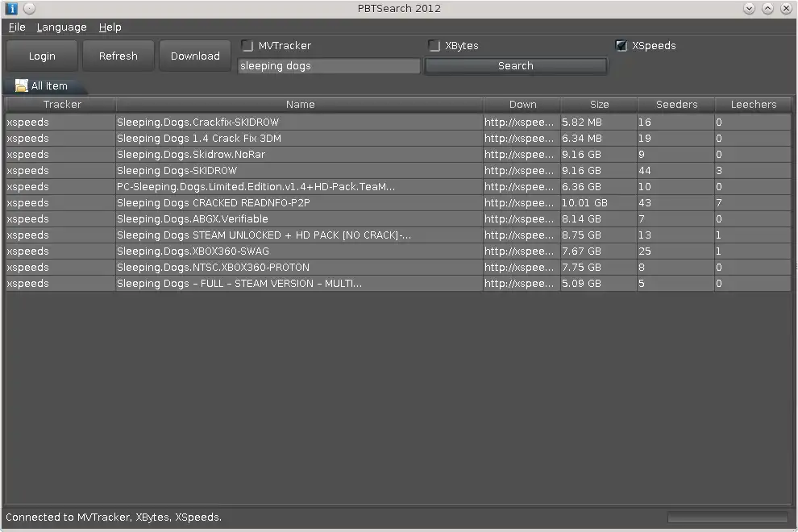Click the '6.34 MB' size cell
798x532 pixels.
pos(598,139)
